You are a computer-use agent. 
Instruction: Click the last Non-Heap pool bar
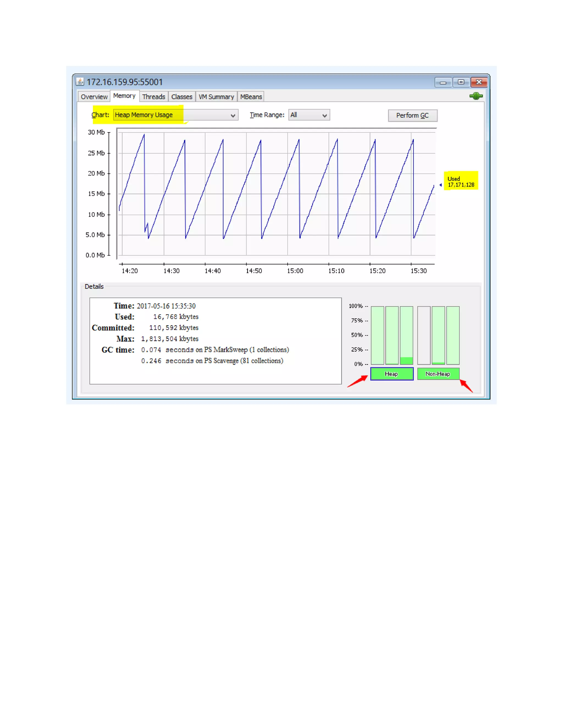click(452, 335)
